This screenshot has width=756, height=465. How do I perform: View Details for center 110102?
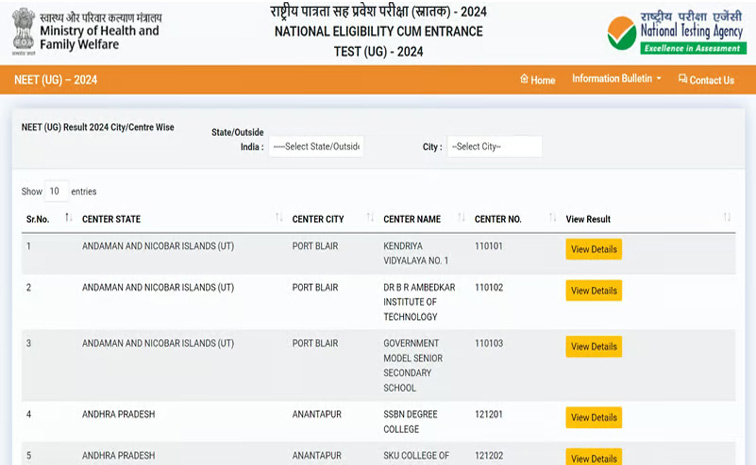pyautogui.click(x=594, y=291)
